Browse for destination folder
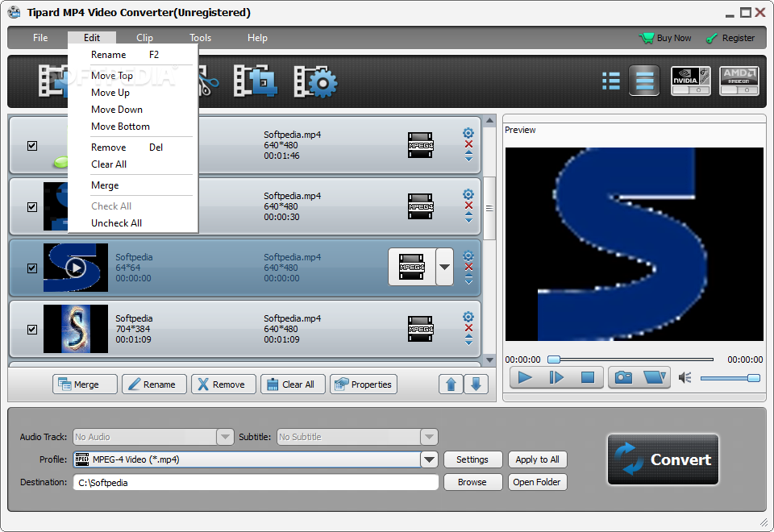 pos(473,482)
